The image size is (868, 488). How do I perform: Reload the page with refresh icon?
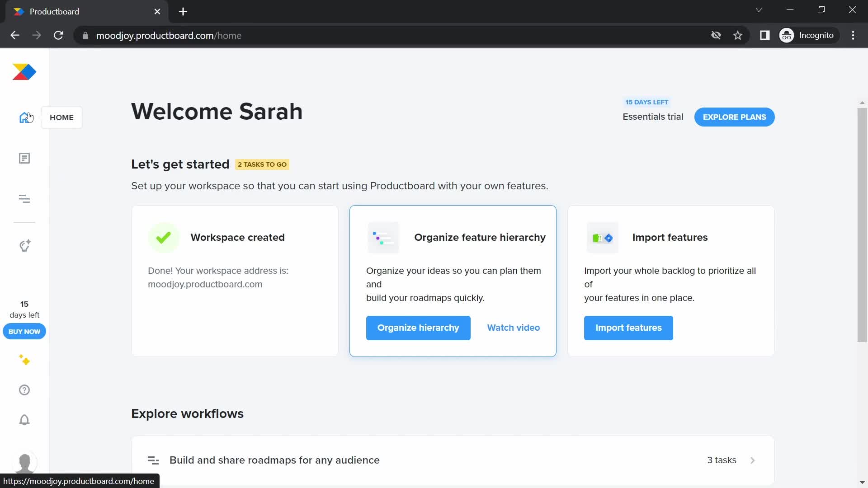pyautogui.click(x=58, y=35)
